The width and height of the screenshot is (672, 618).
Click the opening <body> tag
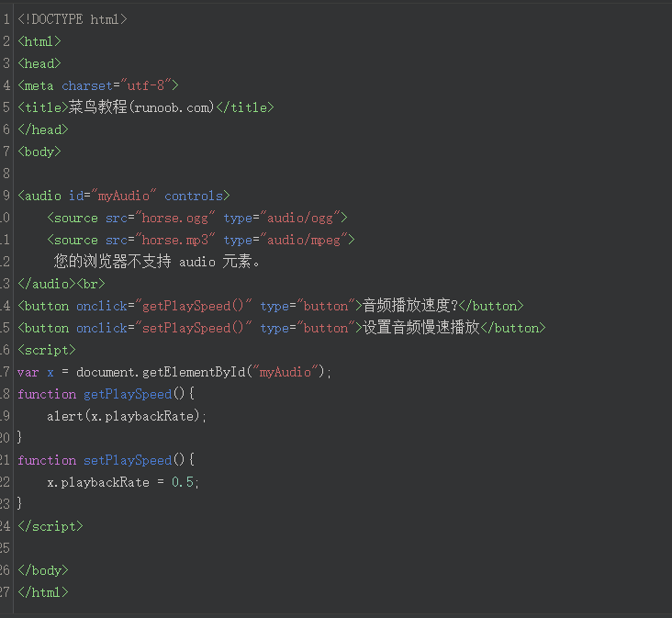pyautogui.click(x=39, y=152)
